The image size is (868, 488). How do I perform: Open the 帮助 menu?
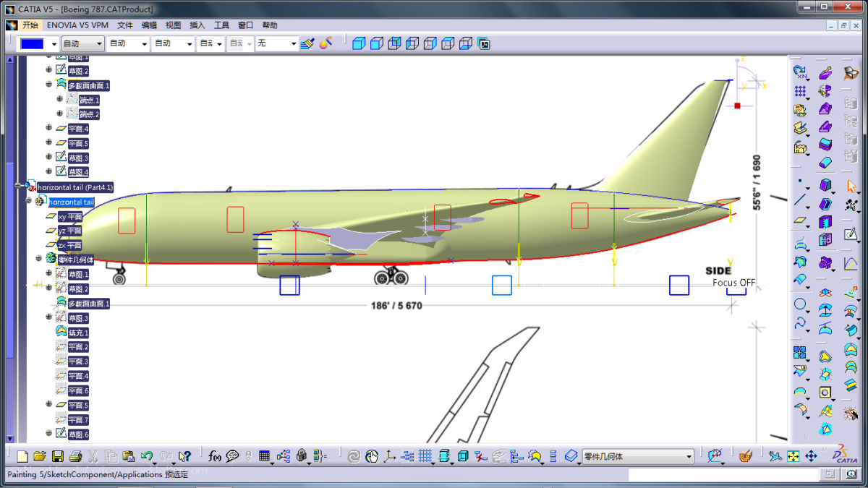click(x=270, y=25)
